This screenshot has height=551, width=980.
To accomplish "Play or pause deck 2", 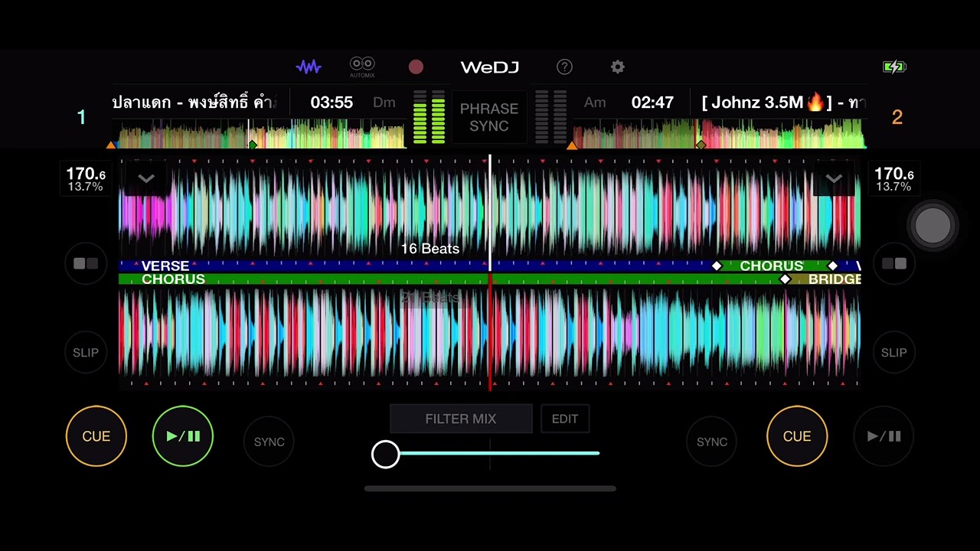I will click(x=884, y=436).
